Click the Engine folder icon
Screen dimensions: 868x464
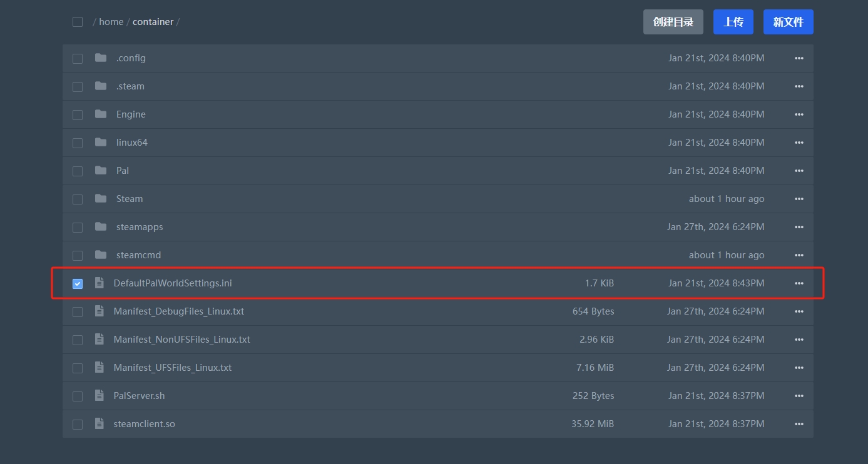click(x=101, y=114)
